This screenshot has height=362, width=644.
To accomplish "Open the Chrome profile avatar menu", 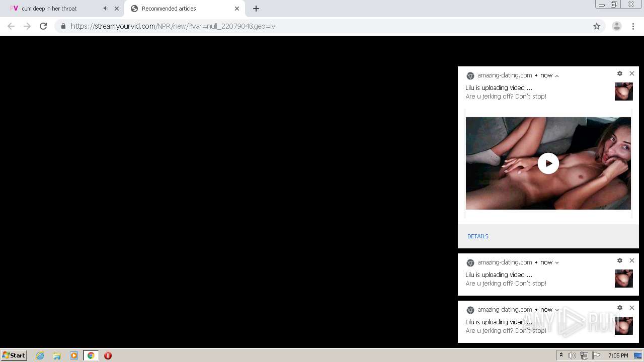I will tap(617, 26).
